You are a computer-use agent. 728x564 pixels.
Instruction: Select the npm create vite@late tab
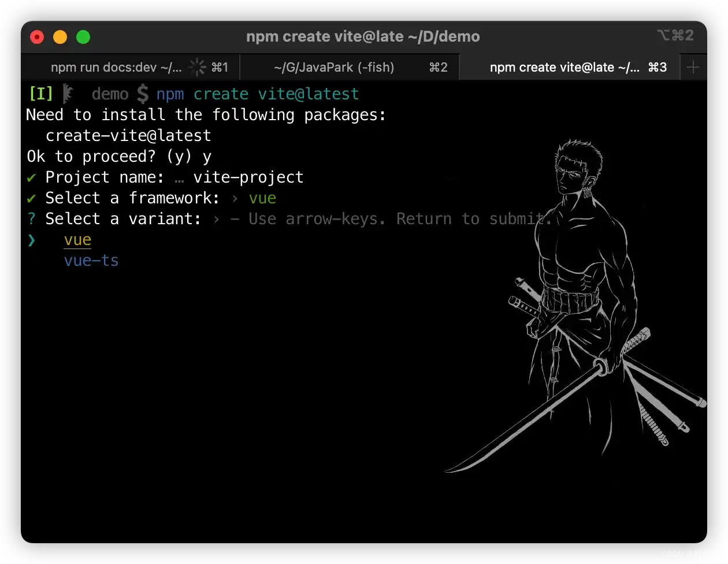pos(564,68)
